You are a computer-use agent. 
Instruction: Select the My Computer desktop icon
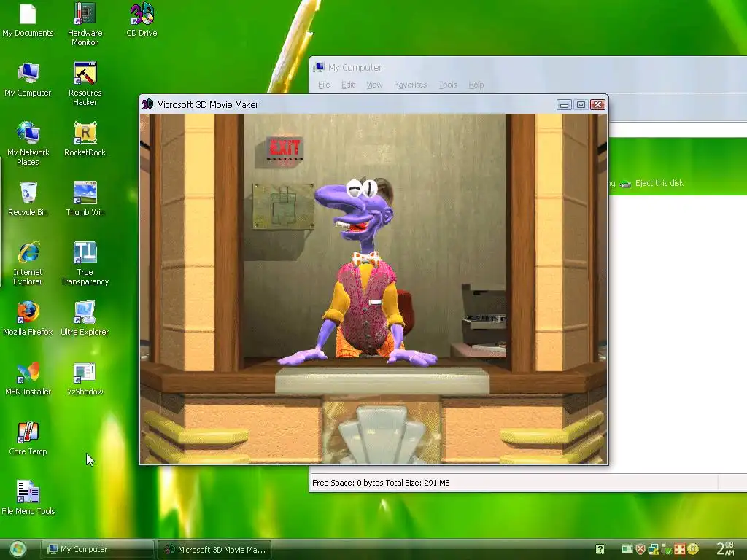click(28, 79)
